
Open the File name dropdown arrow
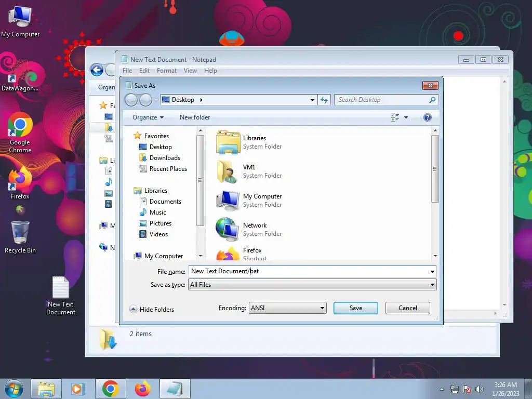[x=432, y=271]
